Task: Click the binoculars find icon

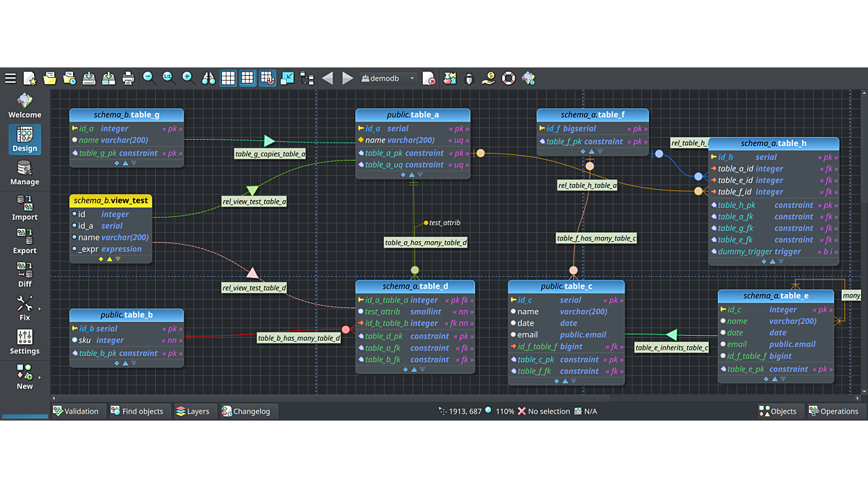Action: [x=208, y=79]
